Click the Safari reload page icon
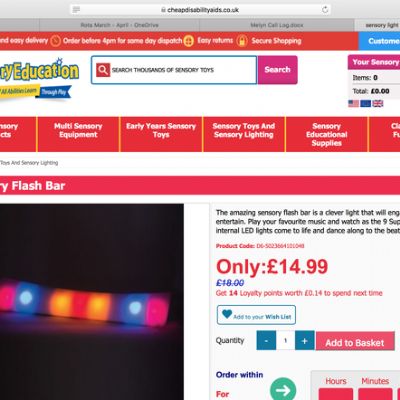The image size is (400, 400). click(325, 10)
